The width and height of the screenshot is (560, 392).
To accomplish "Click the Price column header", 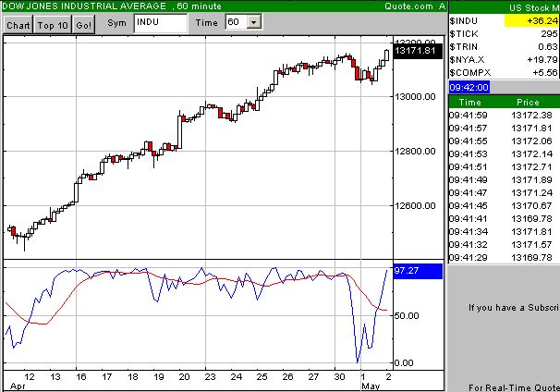I will 528,103.
